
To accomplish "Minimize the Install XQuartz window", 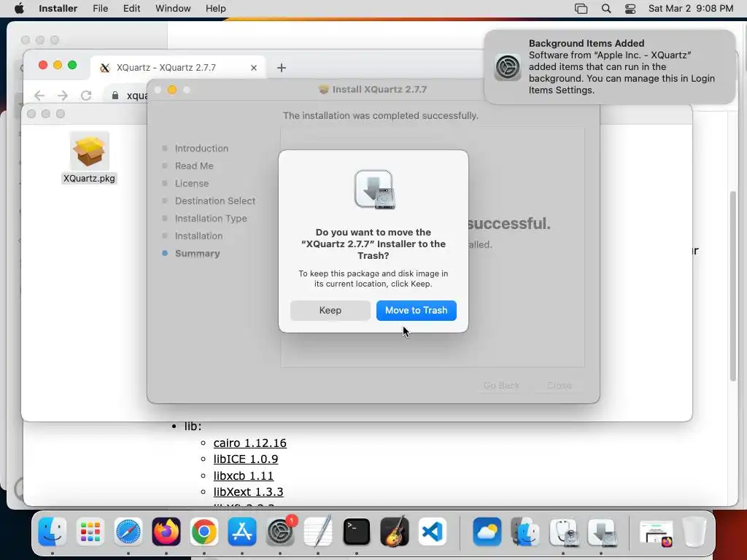I will [172, 90].
